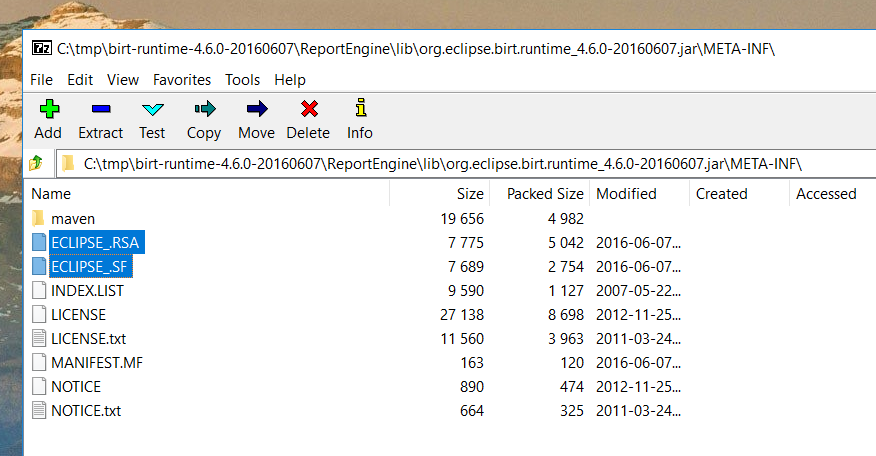Open the View menu

click(123, 80)
